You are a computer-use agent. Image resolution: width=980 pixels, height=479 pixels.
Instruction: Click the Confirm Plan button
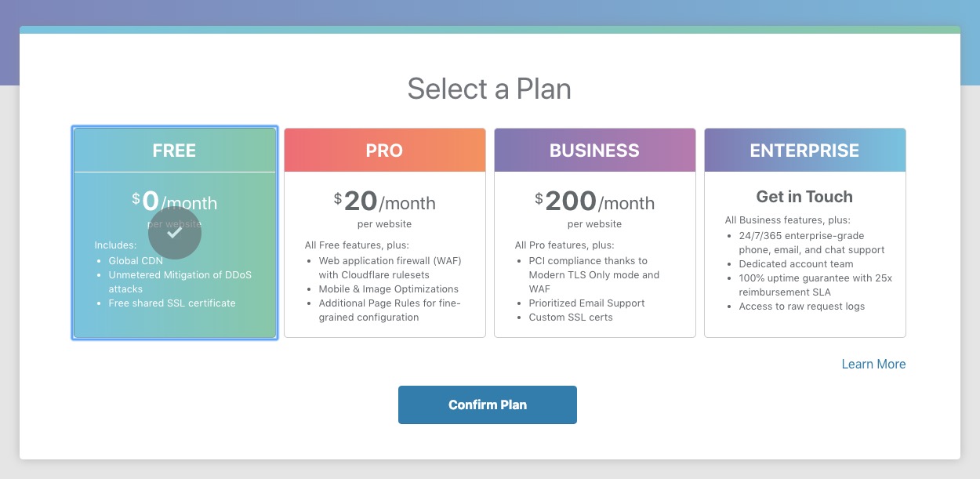pos(488,405)
